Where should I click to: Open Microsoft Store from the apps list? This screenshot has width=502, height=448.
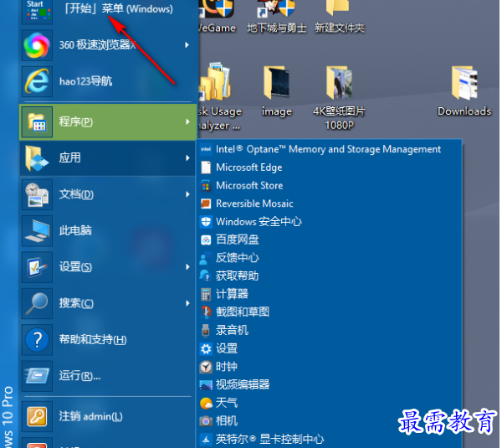tap(329, 186)
